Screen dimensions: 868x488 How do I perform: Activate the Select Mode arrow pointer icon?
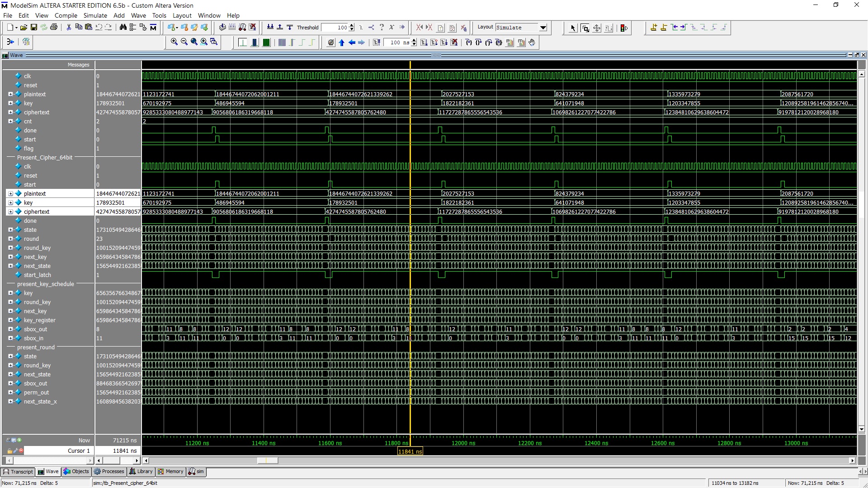[x=573, y=28]
